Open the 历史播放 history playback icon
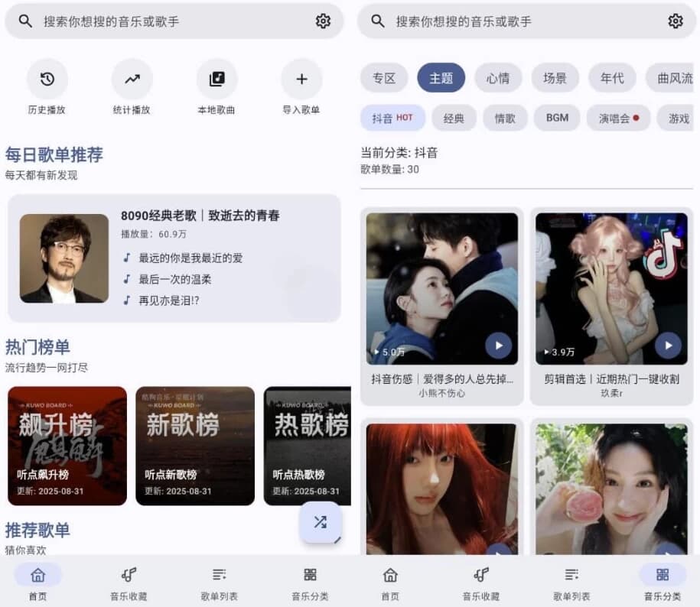This screenshot has width=700, height=607. (47, 79)
